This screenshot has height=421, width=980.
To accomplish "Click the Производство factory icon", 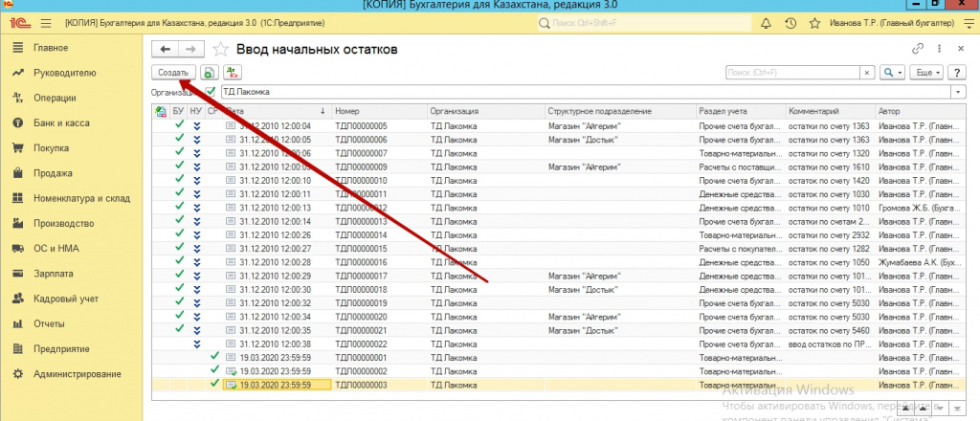I will tap(18, 223).
